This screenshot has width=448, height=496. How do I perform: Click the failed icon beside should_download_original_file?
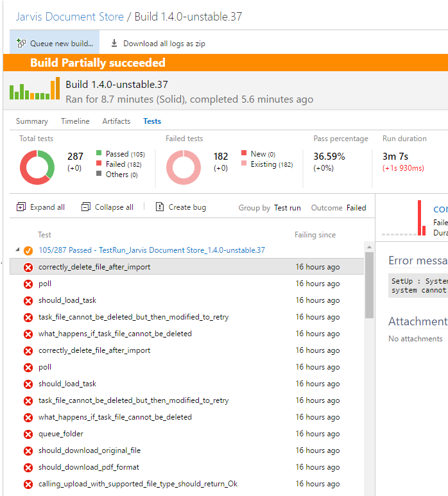(28, 451)
